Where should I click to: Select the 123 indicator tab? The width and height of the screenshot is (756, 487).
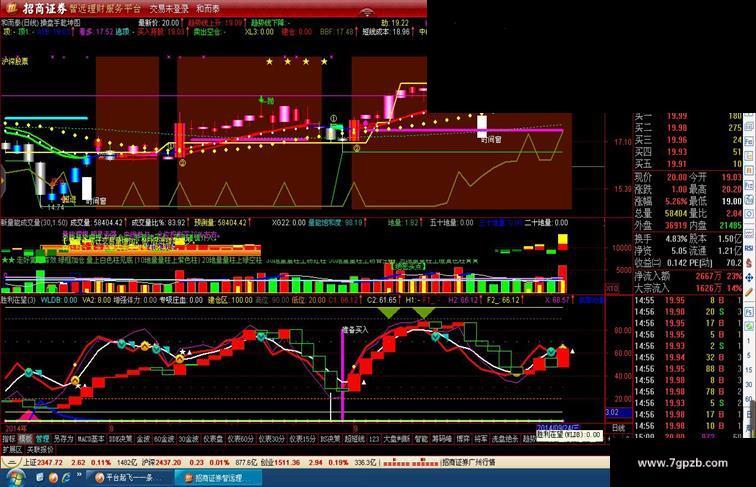pos(374,439)
